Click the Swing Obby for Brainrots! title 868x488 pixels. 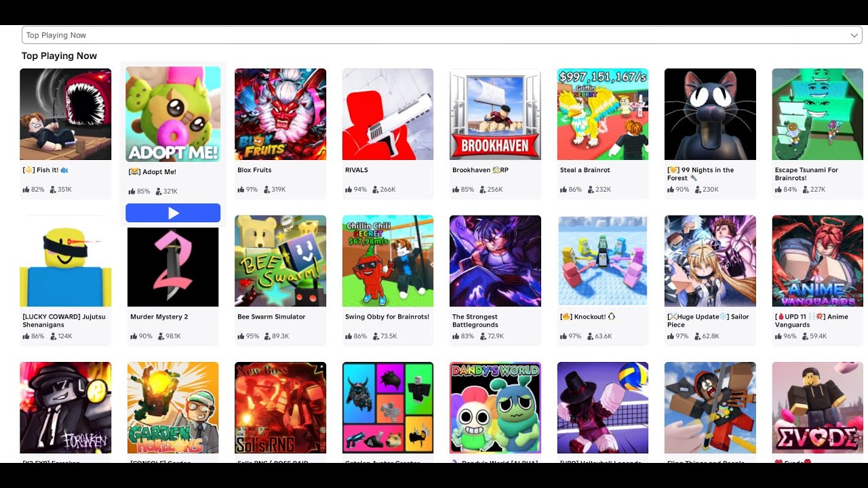coord(387,317)
